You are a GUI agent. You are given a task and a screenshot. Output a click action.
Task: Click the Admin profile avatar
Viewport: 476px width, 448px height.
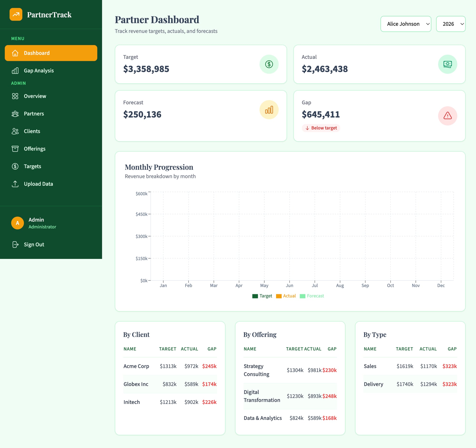tap(17, 223)
